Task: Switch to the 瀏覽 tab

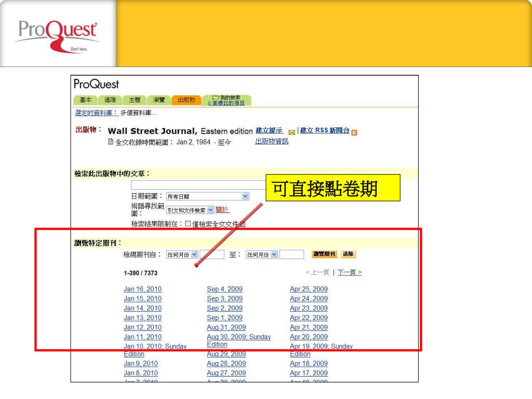Action: tap(159, 100)
